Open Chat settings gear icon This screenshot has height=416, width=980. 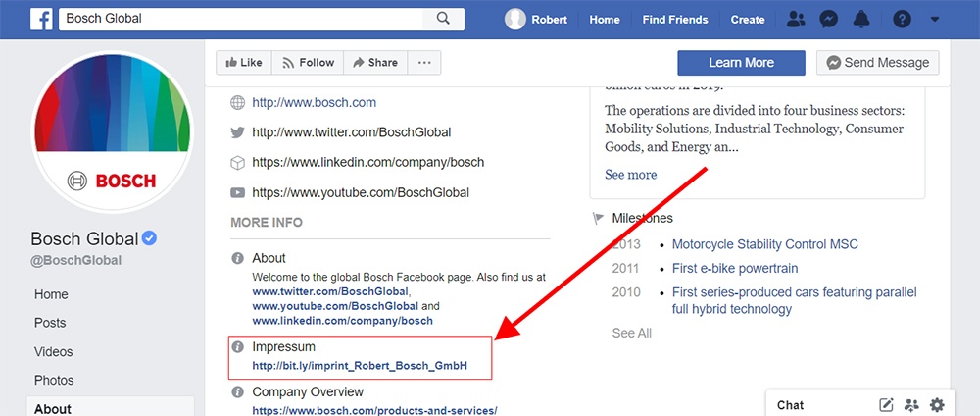(x=937, y=405)
